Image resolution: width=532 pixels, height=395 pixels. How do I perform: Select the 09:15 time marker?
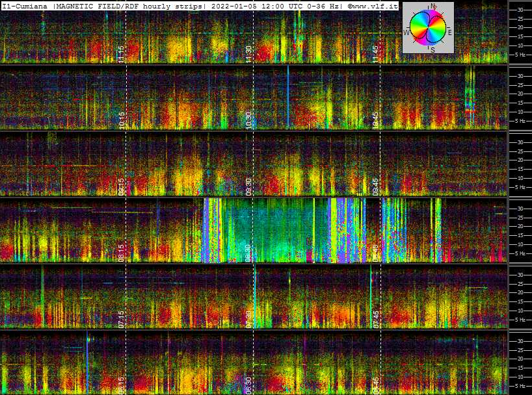tap(122, 187)
